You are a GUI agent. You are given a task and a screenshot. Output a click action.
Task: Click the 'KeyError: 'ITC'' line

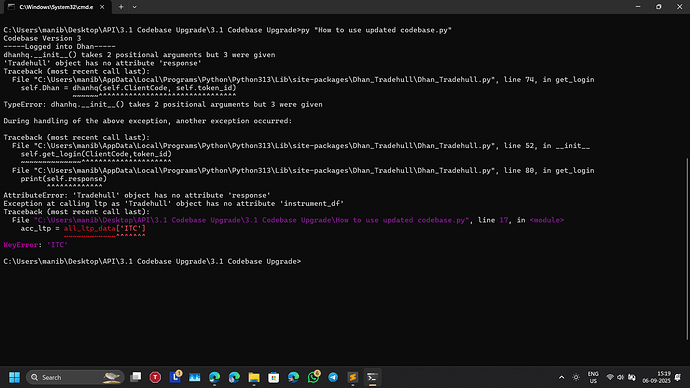click(36, 245)
